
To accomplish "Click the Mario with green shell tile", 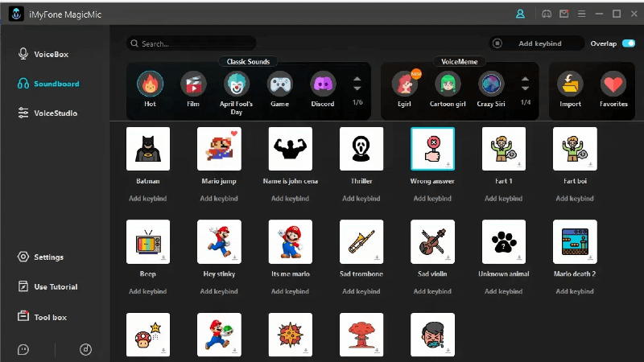I will click(x=219, y=335).
